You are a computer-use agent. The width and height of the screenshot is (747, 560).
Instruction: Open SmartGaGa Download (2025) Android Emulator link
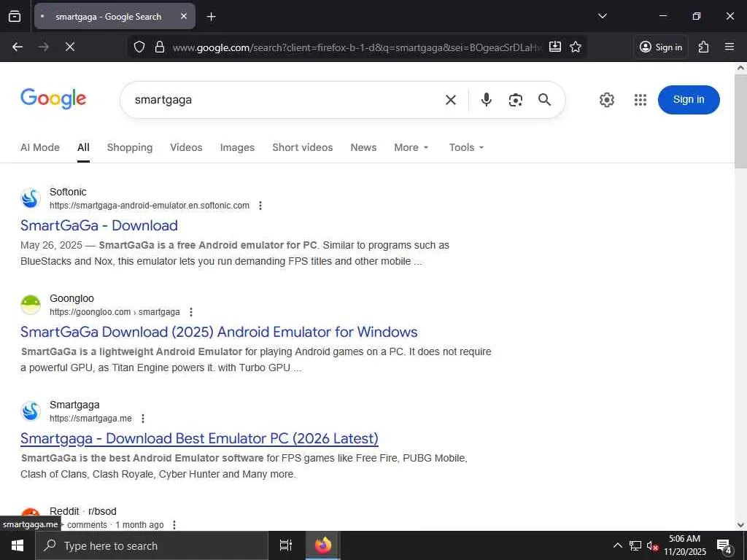219,332
